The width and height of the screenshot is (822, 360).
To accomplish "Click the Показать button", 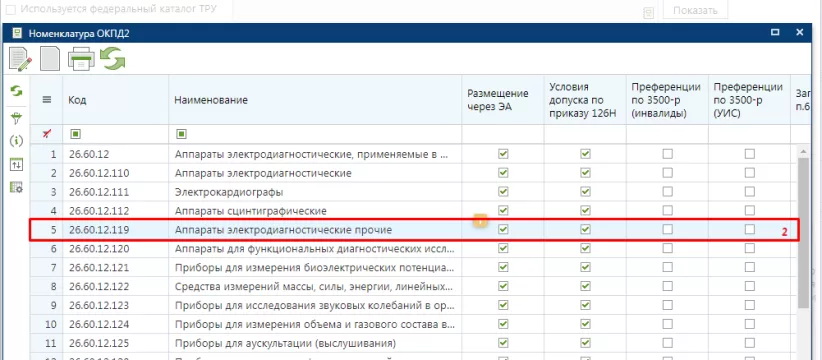I will 695,10.
